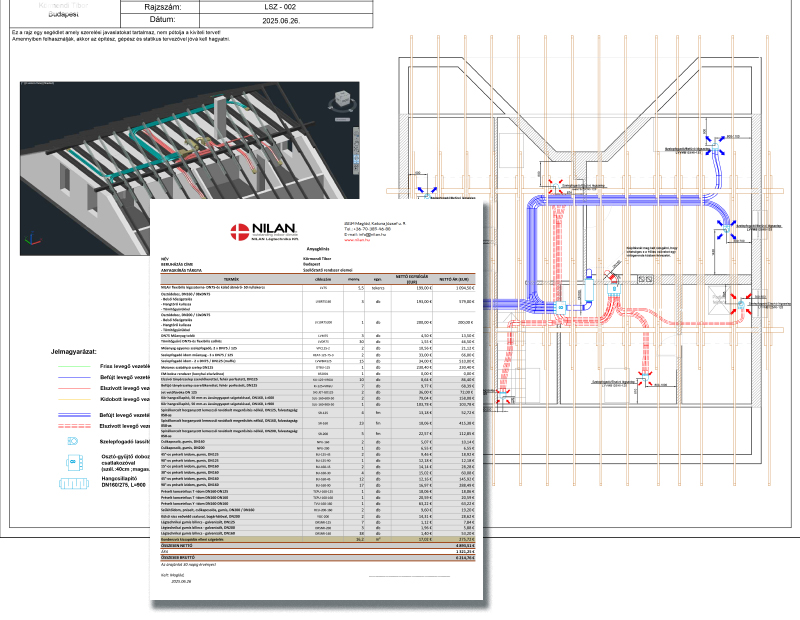Click the 'Budapest' text in the title block
The height and width of the screenshot is (620, 800).
tap(64, 14)
